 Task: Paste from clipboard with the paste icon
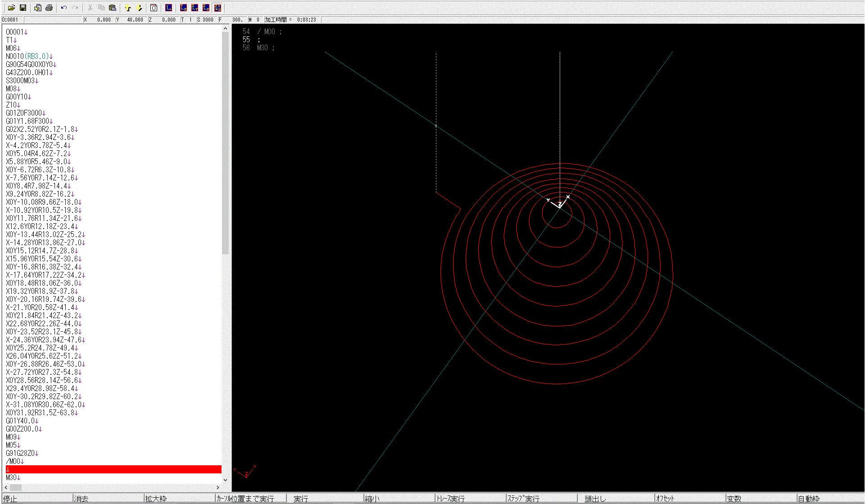point(113,8)
